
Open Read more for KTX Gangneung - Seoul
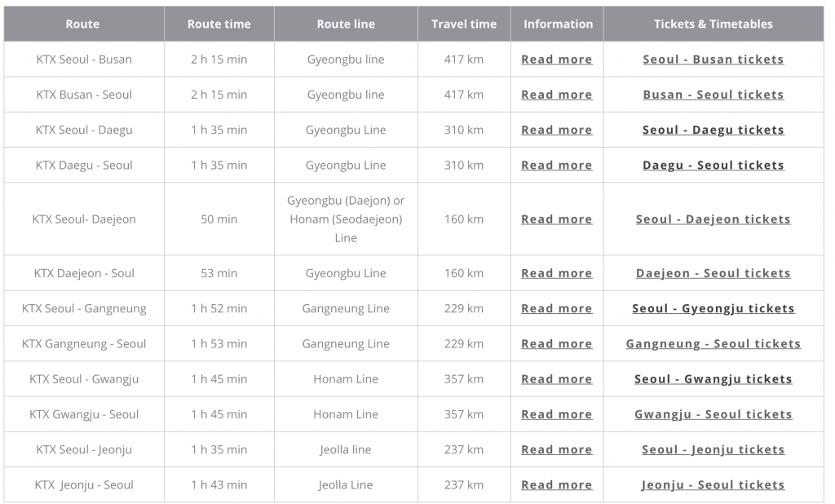click(557, 344)
